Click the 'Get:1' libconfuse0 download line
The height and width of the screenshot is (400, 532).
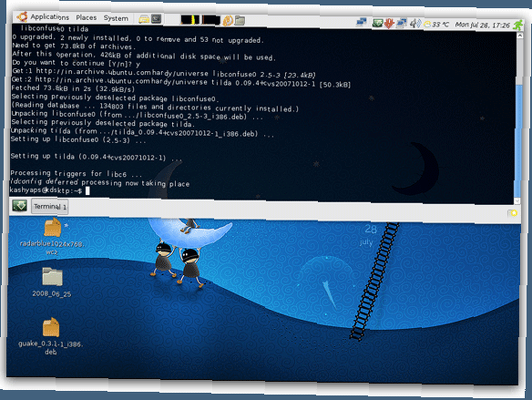point(164,72)
